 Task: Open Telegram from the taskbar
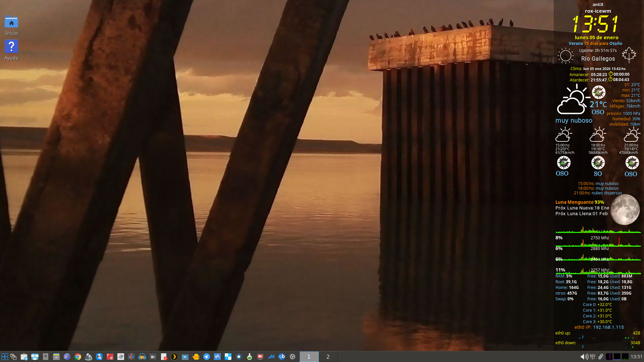point(207,357)
